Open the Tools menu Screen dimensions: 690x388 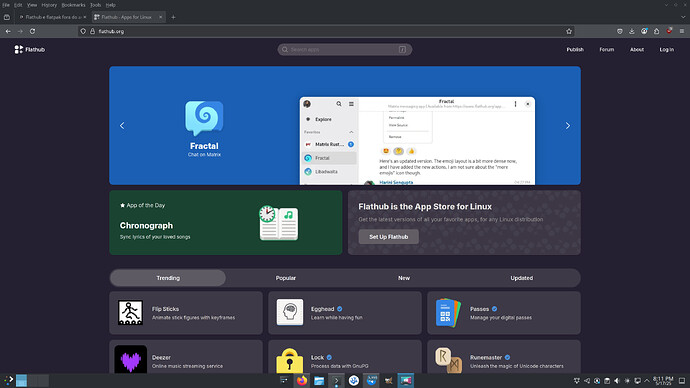[x=95, y=5]
